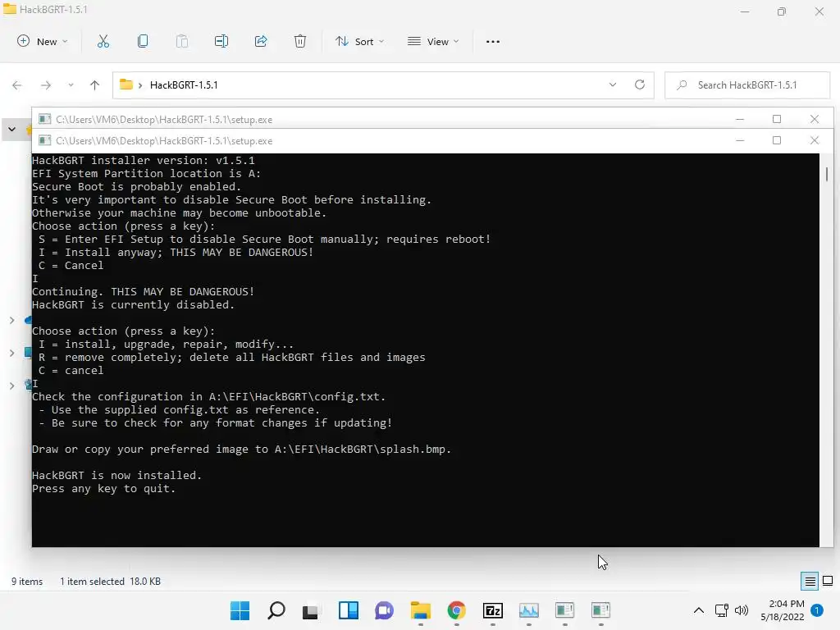Click the Paste clipboard icon
Viewport: 840px width, 630px height.
click(182, 41)
